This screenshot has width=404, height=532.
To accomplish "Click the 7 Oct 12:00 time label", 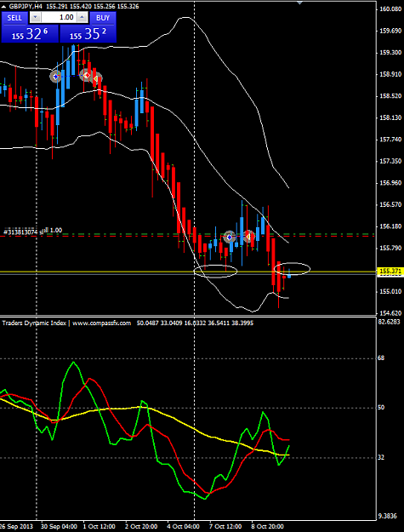I will [225, 526].
